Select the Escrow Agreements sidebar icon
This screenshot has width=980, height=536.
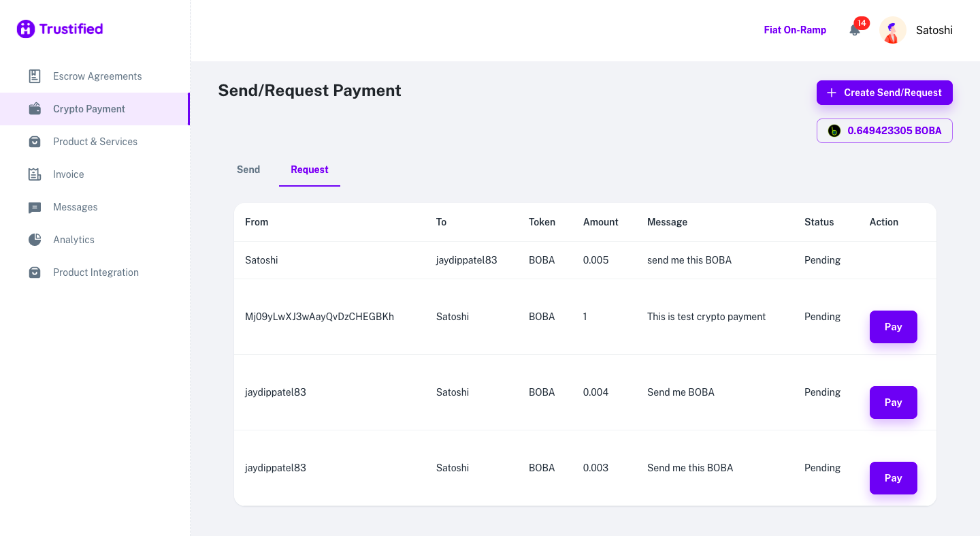[35, 76]
